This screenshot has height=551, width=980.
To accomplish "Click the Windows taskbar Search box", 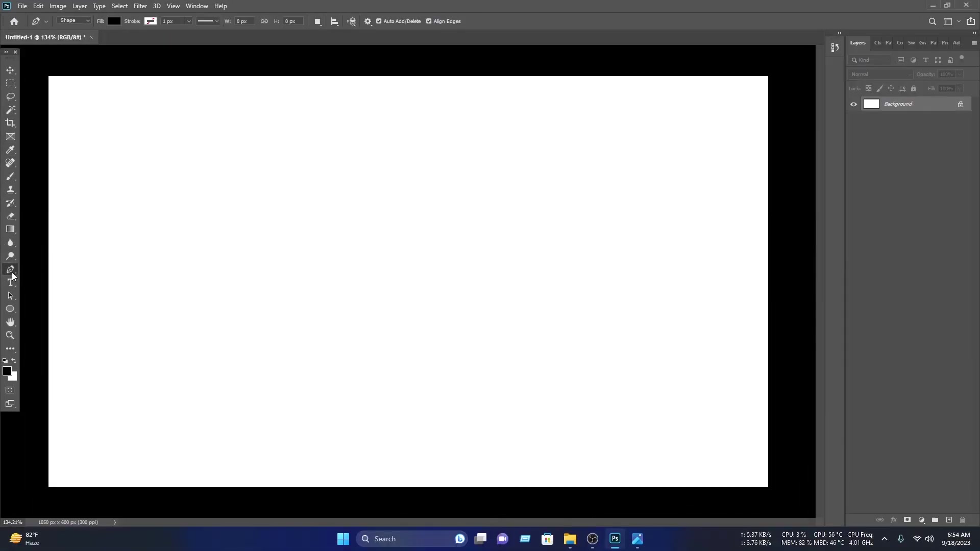I will [x=412, y=539].
